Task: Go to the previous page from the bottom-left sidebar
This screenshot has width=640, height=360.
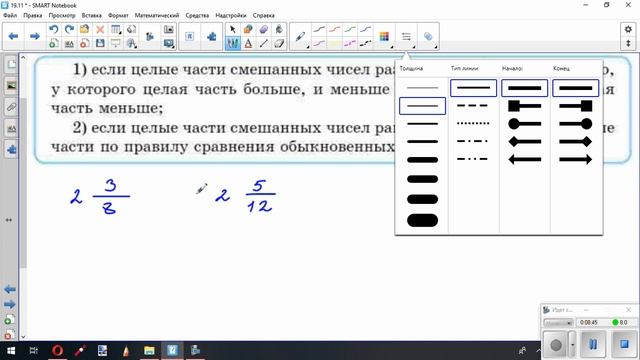Action: tap(9, 289)
